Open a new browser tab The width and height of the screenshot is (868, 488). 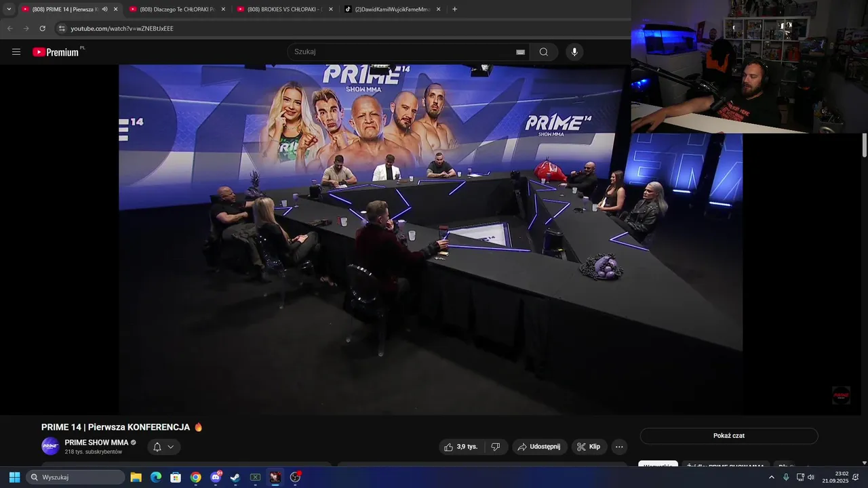[454, 9]
